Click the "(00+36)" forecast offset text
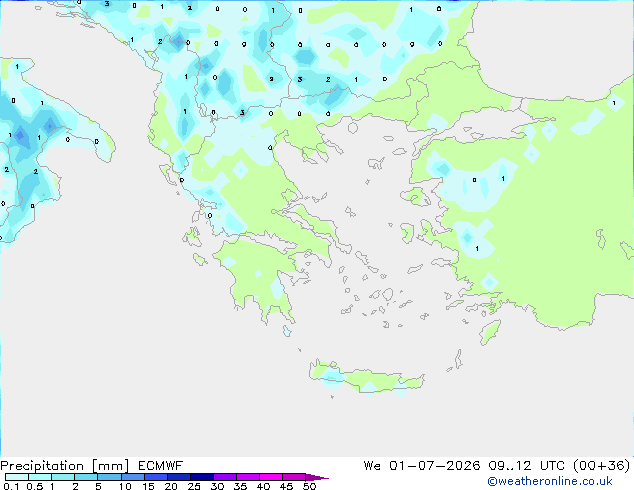This screenshot has height=490, width=634. coord(602,466)
